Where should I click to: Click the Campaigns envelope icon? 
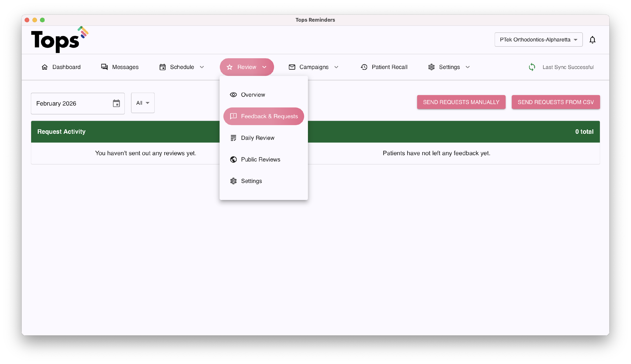(292, 67)
